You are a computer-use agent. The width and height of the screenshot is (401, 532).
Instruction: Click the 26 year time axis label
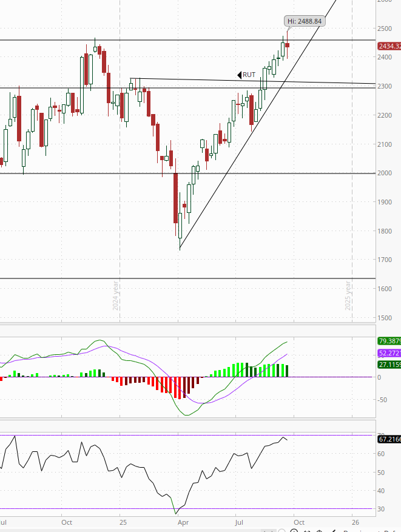click(x=356, y=522)
